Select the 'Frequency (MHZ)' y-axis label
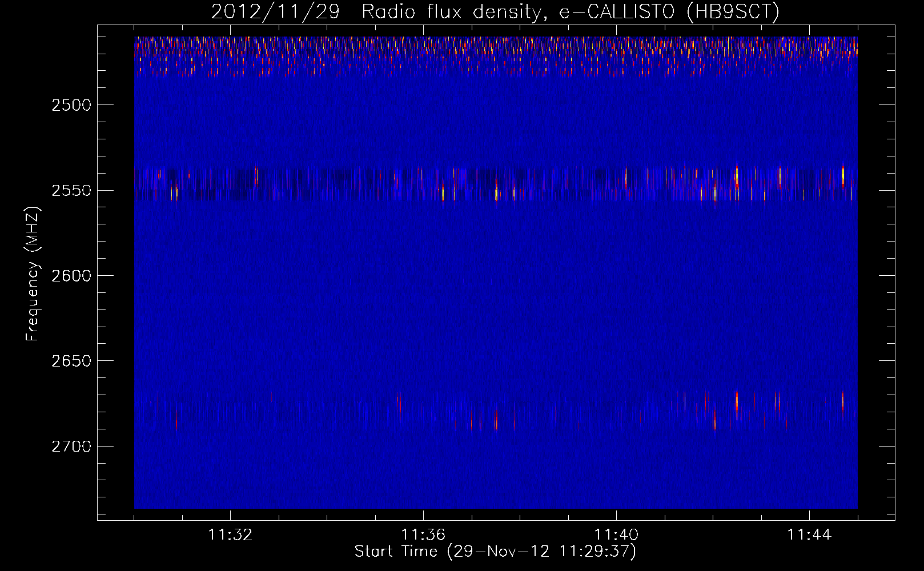This screenshot has height=571, width=924. (33, 275)
